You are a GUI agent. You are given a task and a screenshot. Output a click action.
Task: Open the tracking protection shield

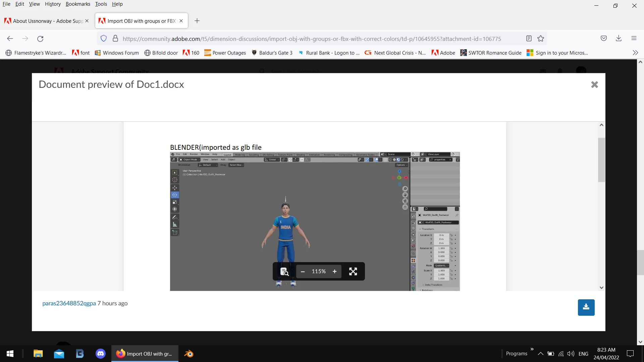(x=104, y=39)
